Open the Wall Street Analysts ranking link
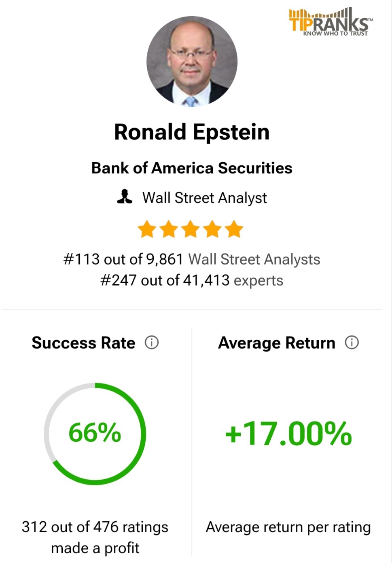392x563 pixels. [254, 259]
